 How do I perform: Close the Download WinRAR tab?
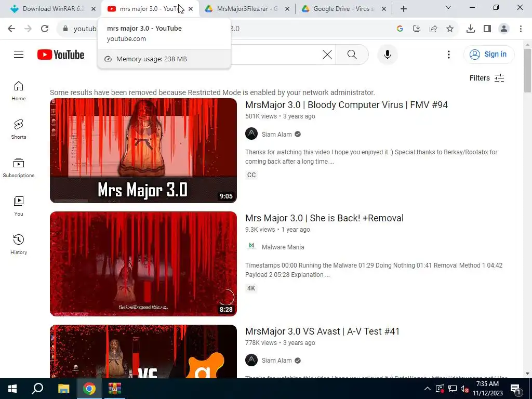coord(94,9)
